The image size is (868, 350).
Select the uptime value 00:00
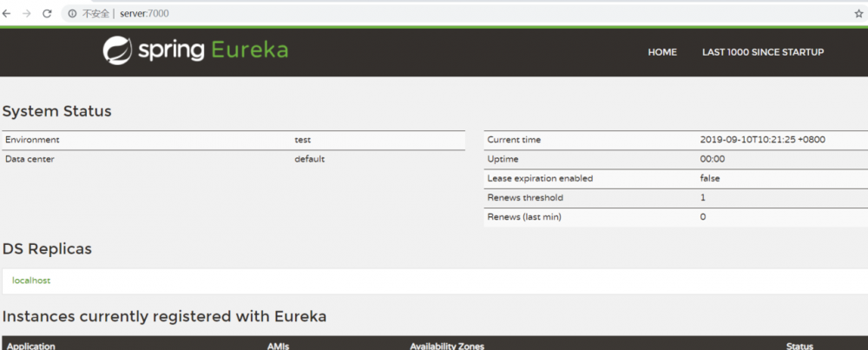713,160
